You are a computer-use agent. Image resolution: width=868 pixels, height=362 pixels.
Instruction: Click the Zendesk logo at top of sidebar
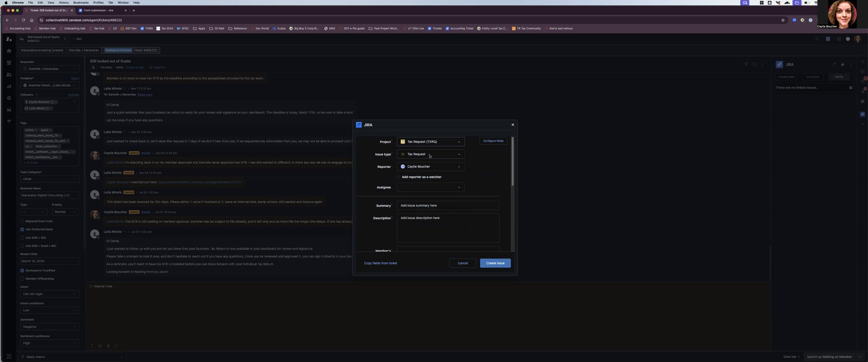[9, 39]
